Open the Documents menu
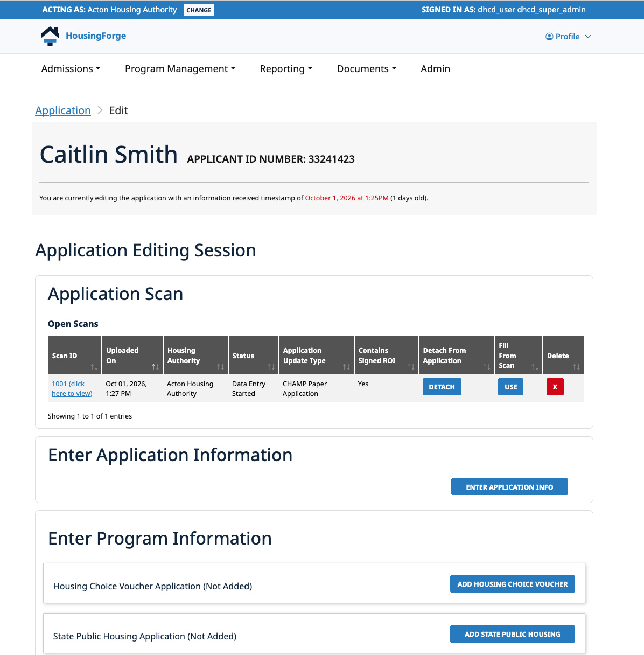 click(x=367, y=69)
